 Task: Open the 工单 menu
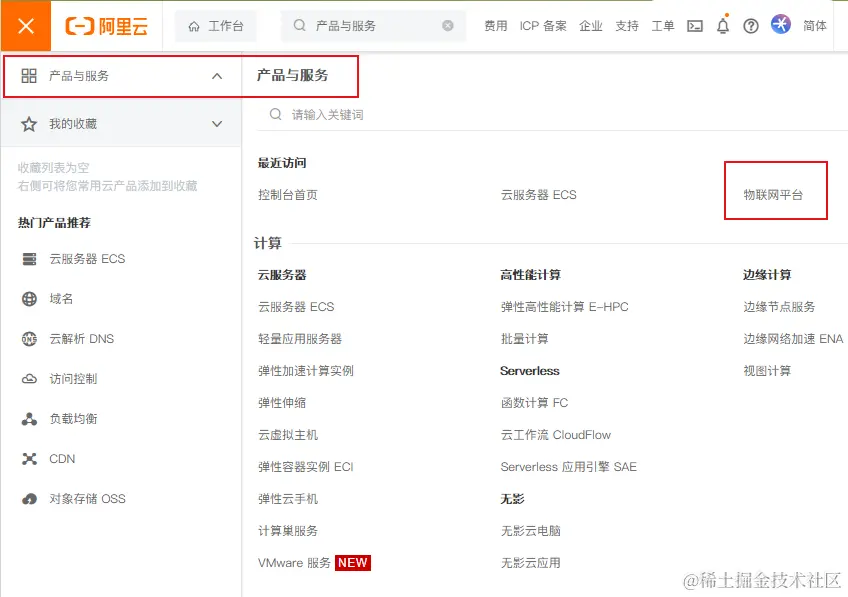click(x=662, y=25)
